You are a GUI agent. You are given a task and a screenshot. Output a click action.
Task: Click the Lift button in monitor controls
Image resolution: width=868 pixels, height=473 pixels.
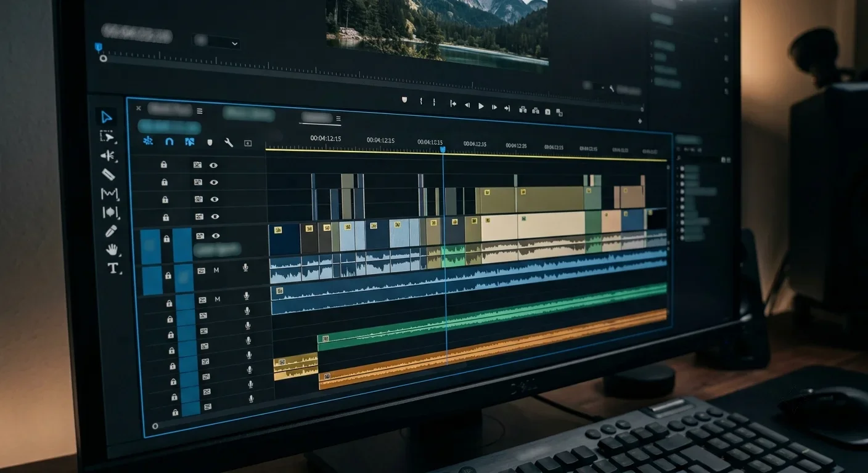tap(523, 110)
